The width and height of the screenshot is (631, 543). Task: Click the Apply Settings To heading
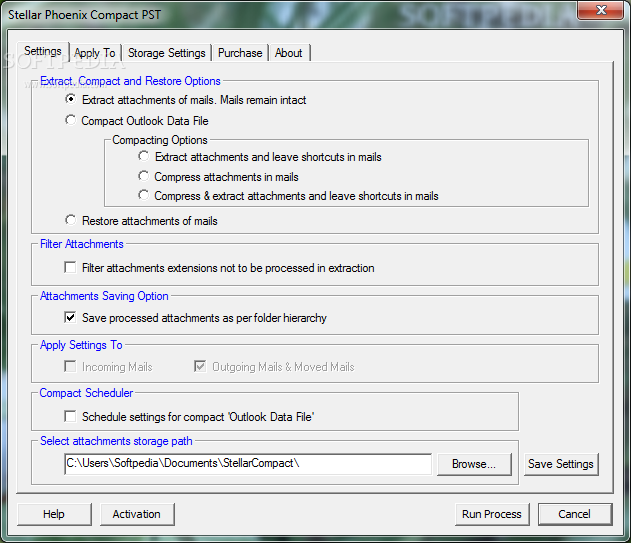(x=81, y=345)
